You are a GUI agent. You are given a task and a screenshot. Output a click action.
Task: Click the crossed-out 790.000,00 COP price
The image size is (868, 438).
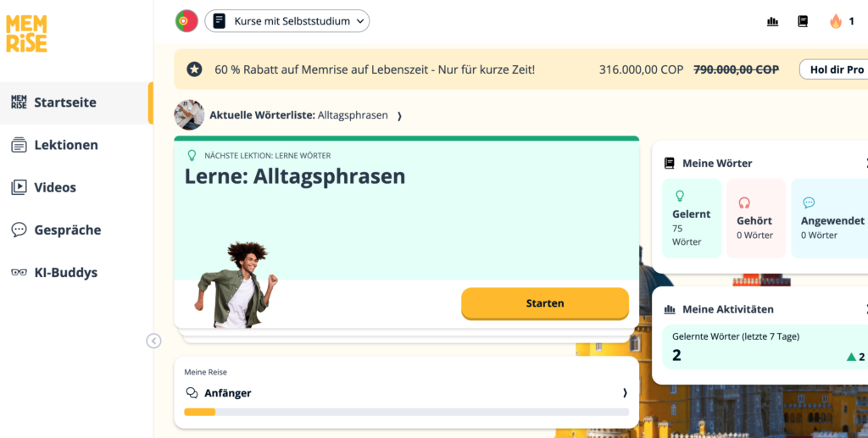tap(737, 69)
